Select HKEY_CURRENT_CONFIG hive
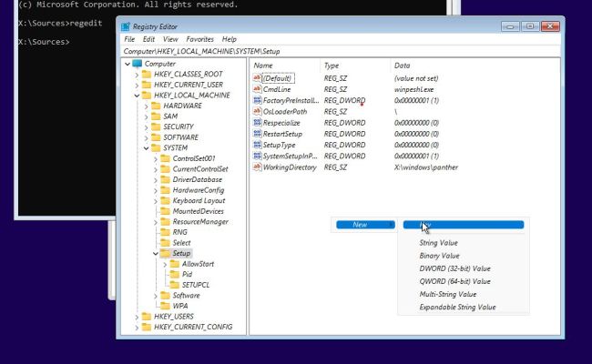Screen dimensions: 592x364 click(x=193, y=328)
